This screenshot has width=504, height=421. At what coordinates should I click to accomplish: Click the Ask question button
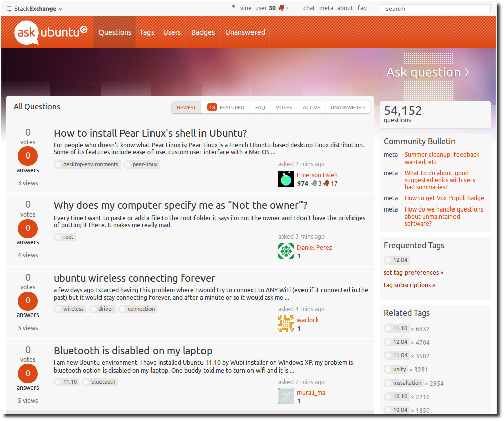(x=428, y=73)
